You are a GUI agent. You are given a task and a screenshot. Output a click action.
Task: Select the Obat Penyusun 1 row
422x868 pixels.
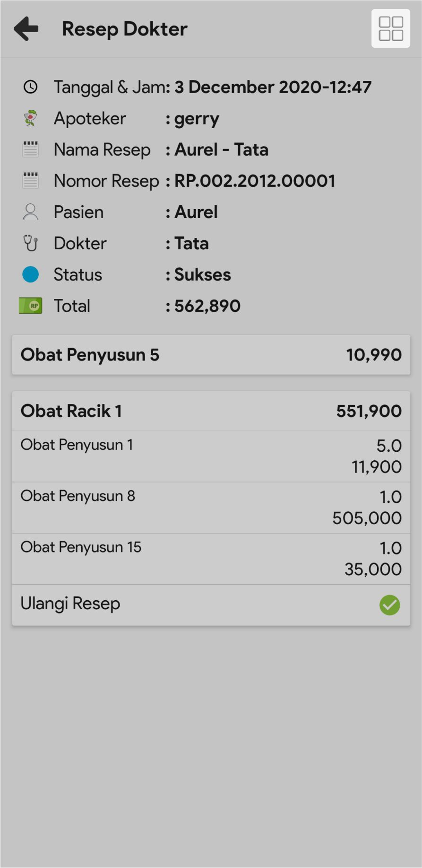pos(211,456)
